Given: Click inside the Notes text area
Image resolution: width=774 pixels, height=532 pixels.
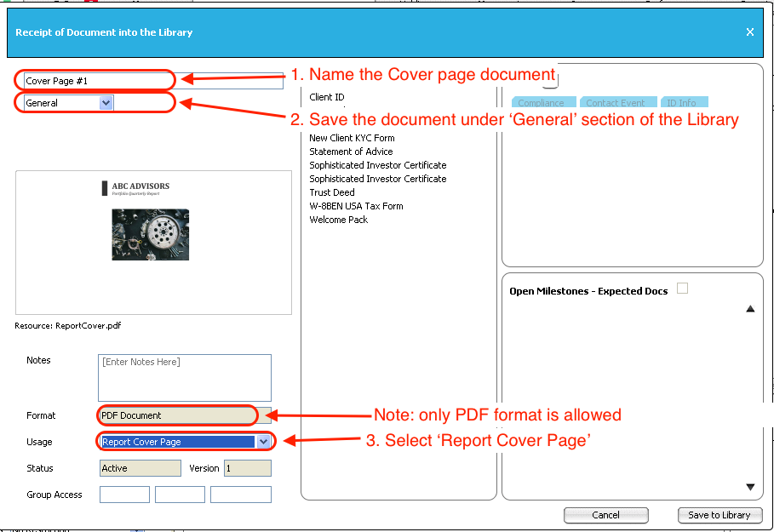Looking at the screenshot, I should (x=185, y=377).
